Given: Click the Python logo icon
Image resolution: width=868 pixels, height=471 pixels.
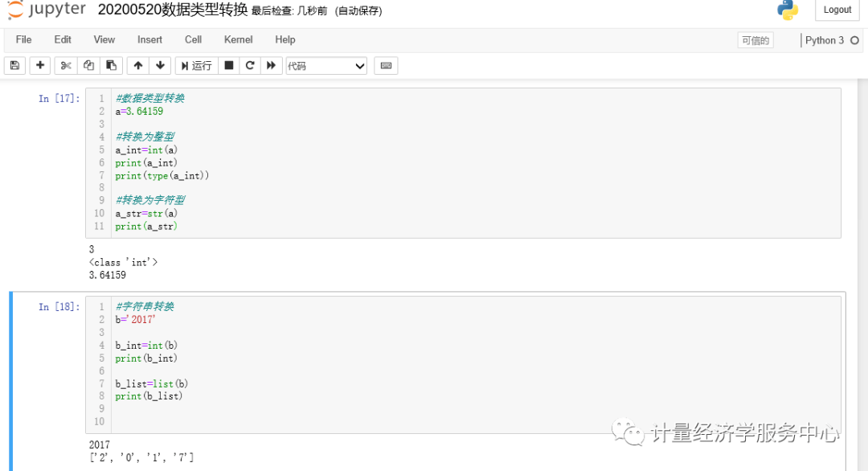Looking at the screenshot, I should [787, 10].
